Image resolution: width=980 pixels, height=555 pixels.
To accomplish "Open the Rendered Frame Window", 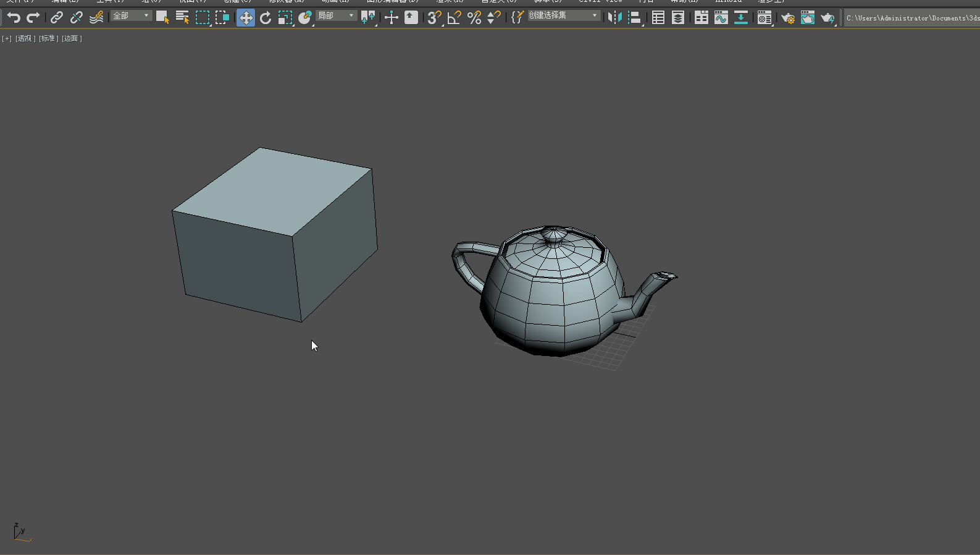I will 808,18.
